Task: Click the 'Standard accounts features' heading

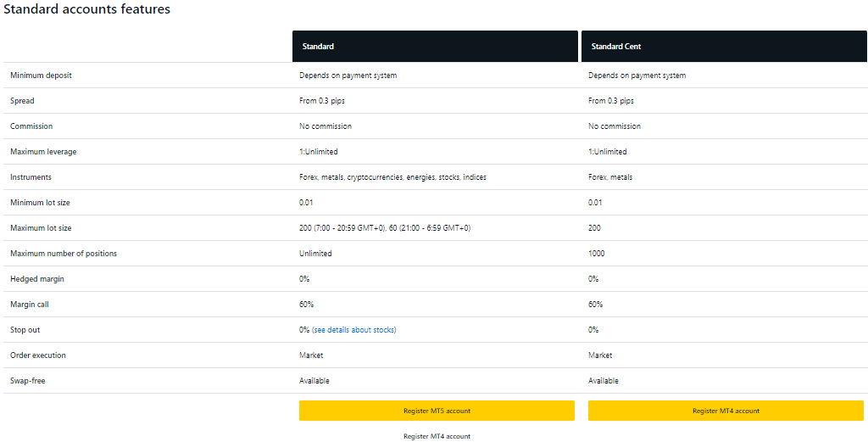Action: [87, 9]
